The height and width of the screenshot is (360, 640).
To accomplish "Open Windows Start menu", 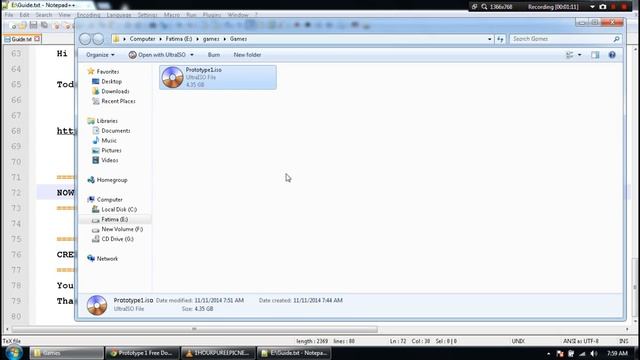I will pos(14,352).
